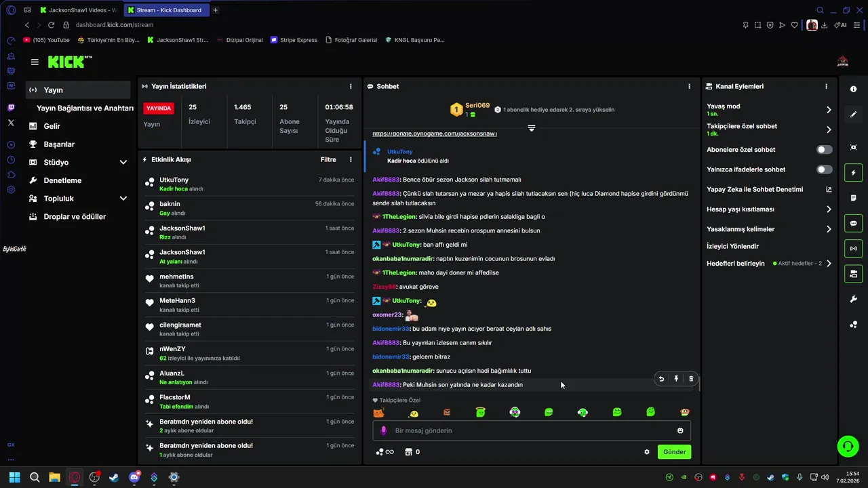Click the screen capture icon in right rail

853,148
